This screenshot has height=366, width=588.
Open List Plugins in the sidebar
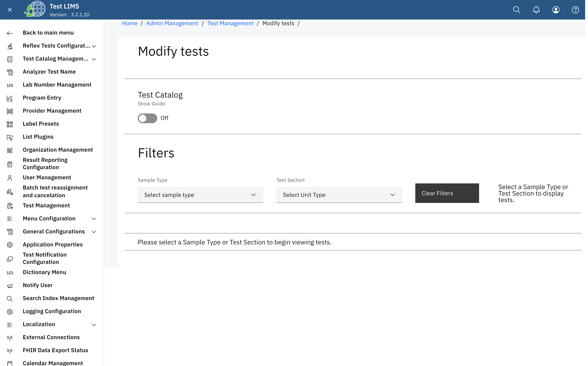point(38,137)
